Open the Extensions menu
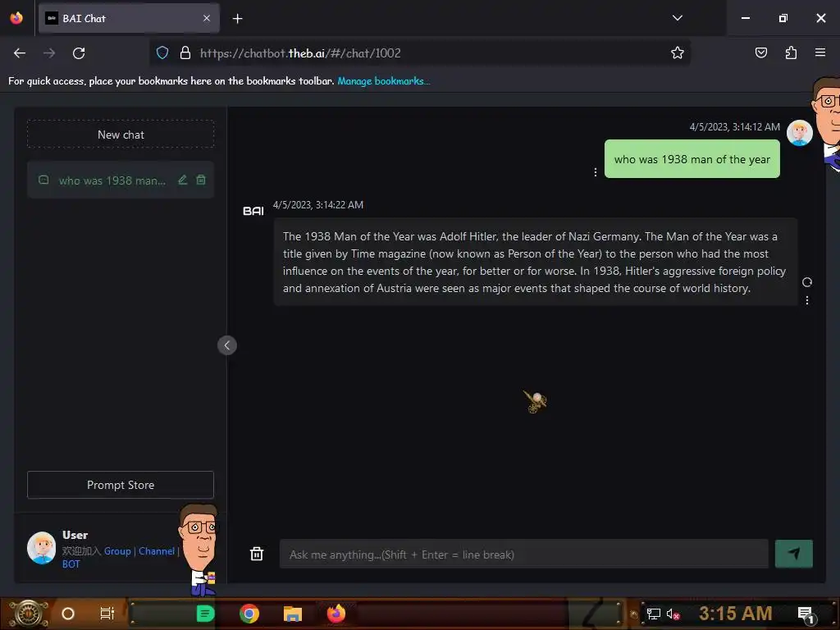The image size is (840, 630). [791, 52]
